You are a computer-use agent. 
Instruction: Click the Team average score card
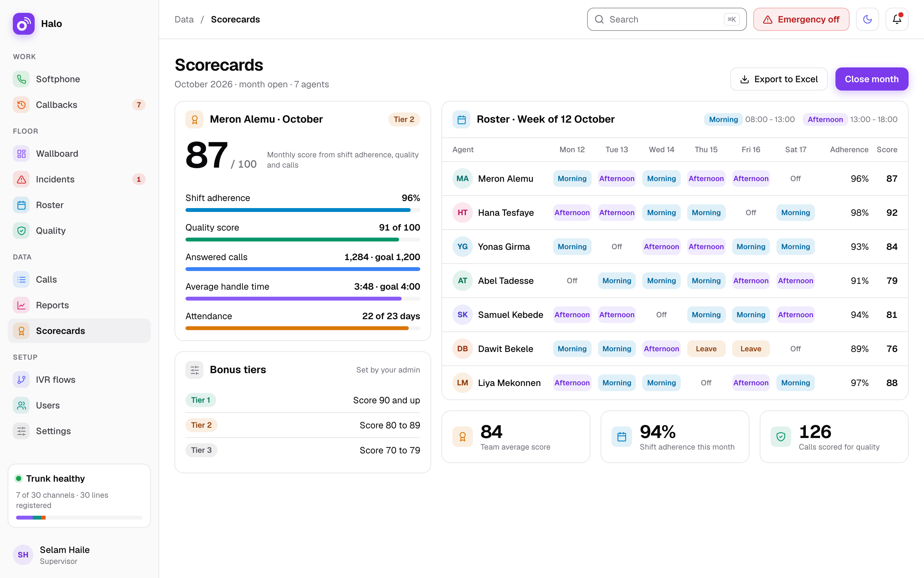[516, 437]
